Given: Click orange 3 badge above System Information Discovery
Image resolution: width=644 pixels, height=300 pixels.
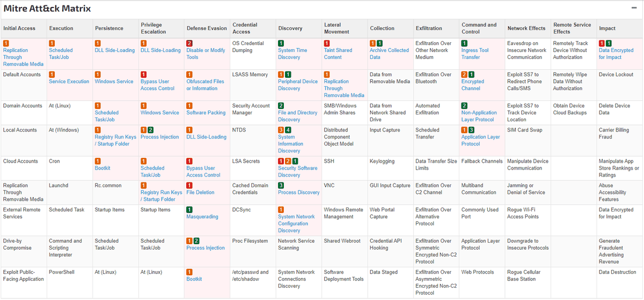Looking at the screenshot, I should click(x=281, y=130).
